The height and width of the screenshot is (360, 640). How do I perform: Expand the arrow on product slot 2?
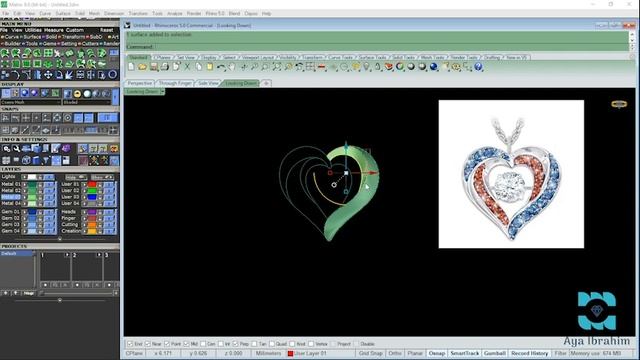point(99,255)
